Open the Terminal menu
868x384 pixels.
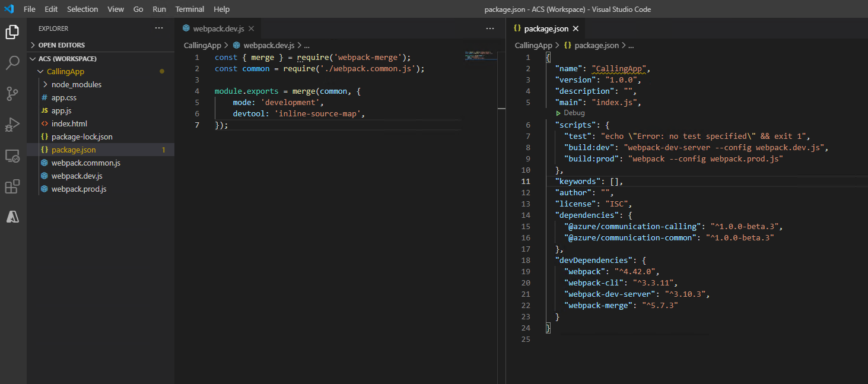pos(190,9)
